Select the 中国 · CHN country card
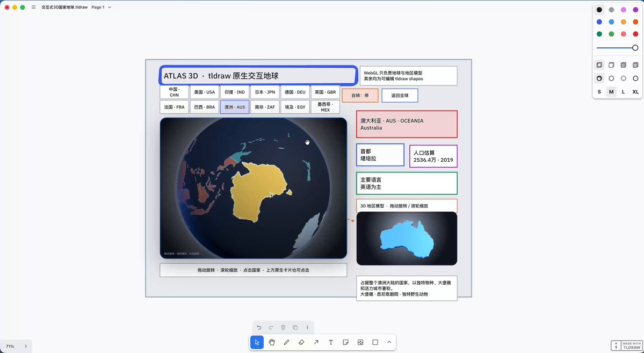The height and width of the screenshot is (353, 644). pos(174,92)
